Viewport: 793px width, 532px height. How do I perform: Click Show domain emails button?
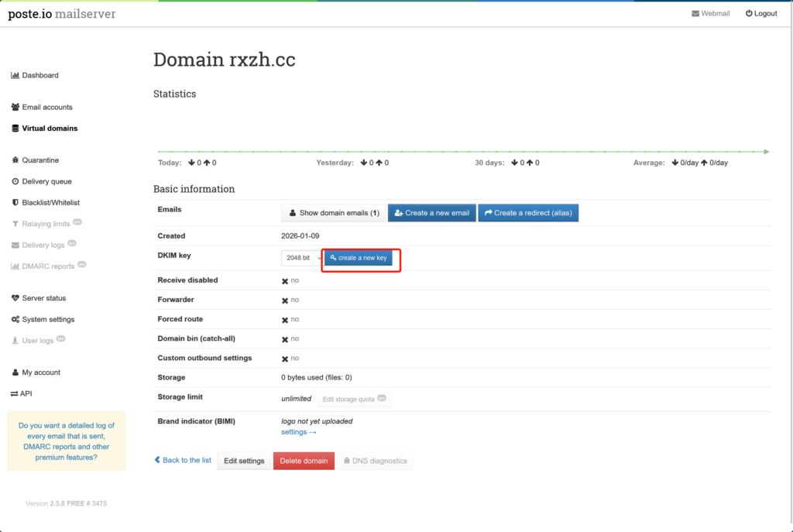[333, 213]
